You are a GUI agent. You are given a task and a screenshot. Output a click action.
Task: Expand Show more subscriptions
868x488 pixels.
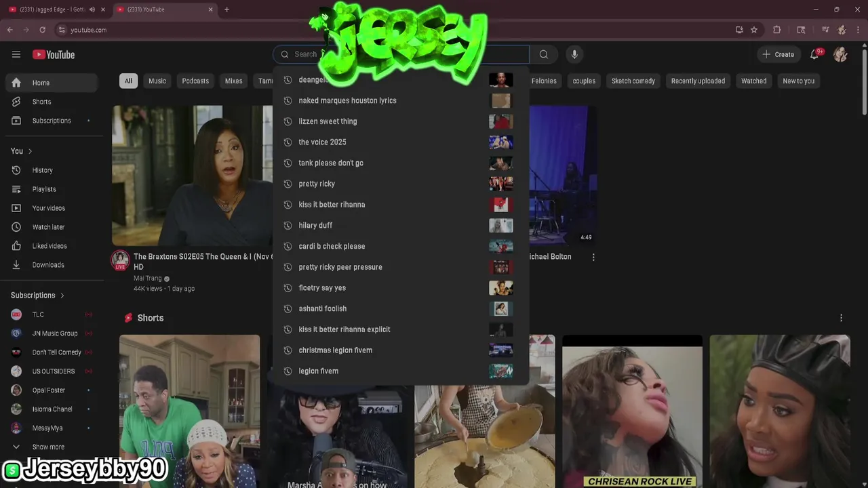(52, 447)
